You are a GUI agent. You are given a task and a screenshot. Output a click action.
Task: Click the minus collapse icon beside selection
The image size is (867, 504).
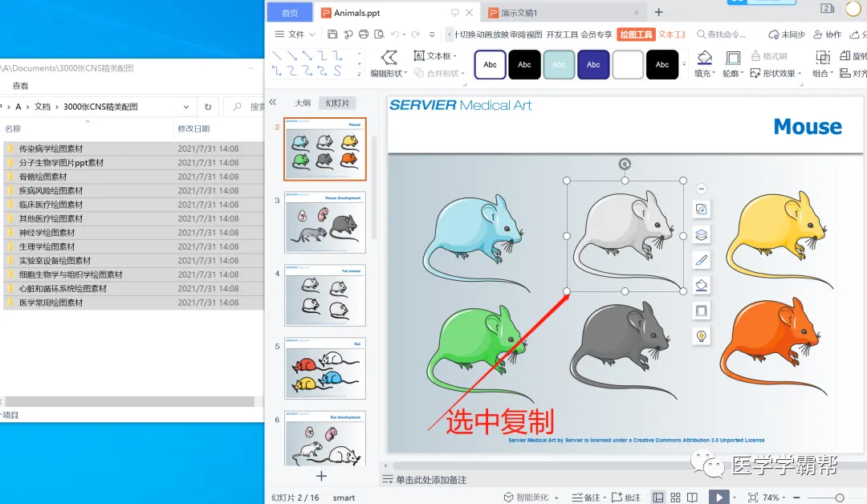(x=701, y=189)
